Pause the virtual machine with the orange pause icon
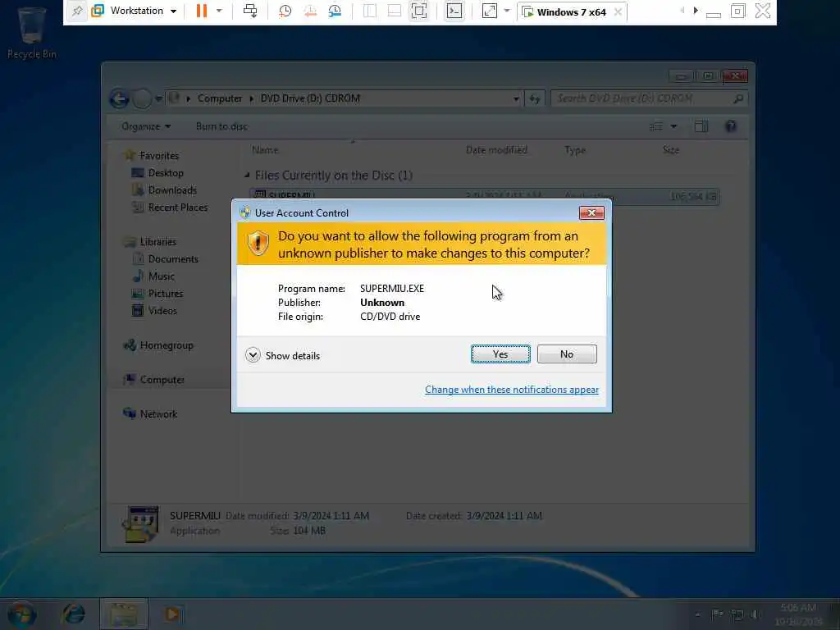 pos(202,11)
